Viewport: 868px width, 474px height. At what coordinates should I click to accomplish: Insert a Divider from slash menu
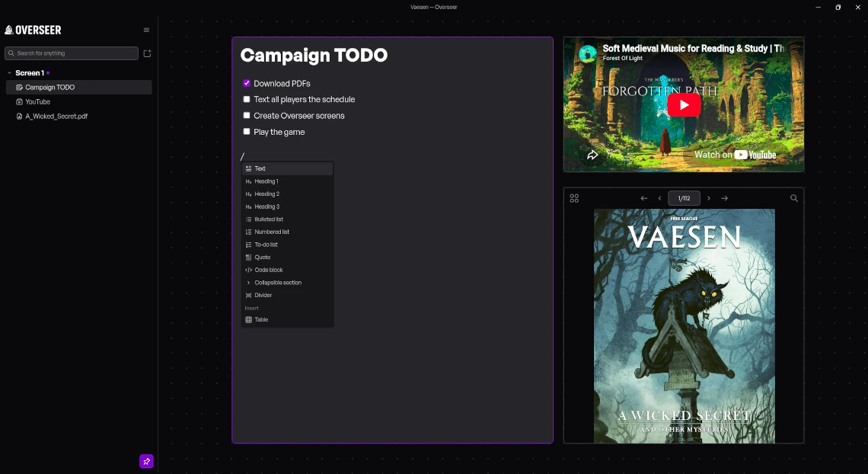tap(287, 295)
